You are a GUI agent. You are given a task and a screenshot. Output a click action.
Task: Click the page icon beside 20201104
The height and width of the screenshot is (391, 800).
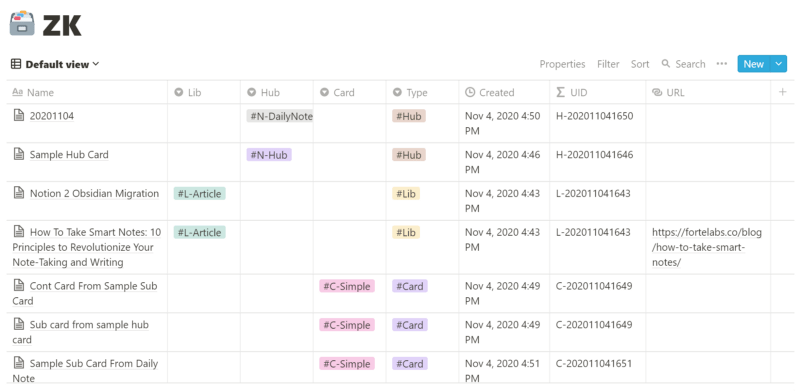coord(19,115)
